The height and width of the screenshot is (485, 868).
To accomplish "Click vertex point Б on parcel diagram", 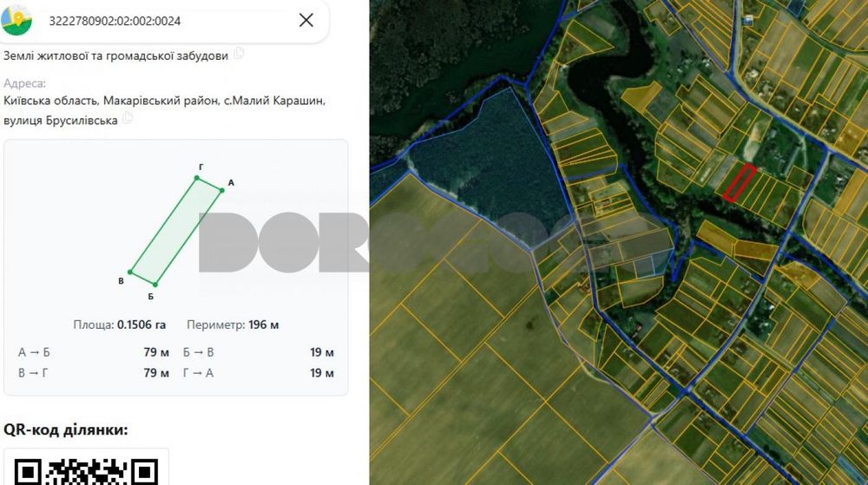I will [155, 285].
